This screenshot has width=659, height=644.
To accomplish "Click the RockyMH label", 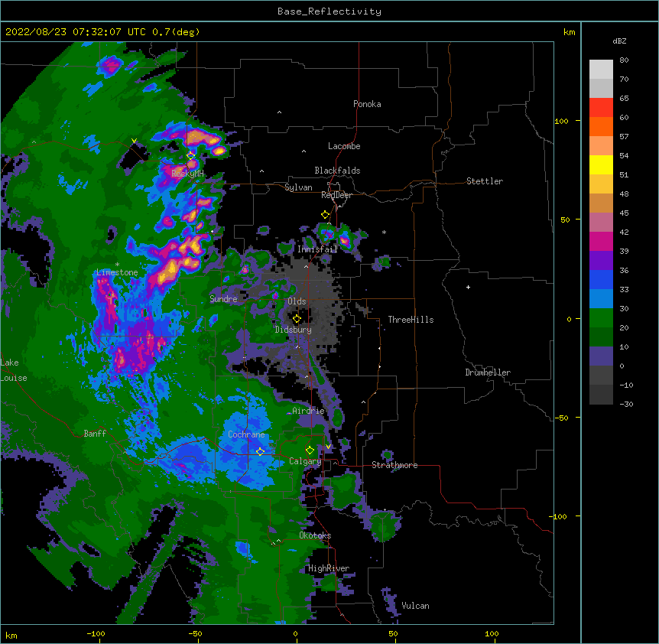I will (187, 174).
